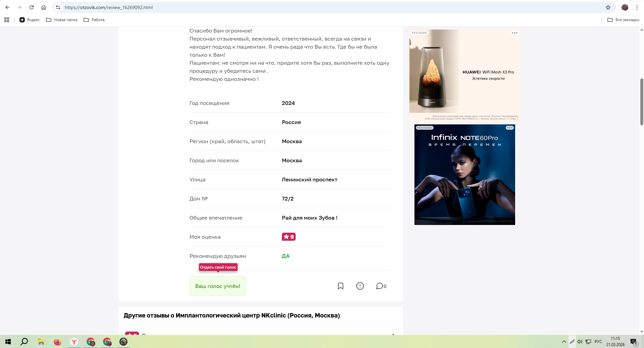Viewport: 644px width, 348px height.
Task: Open review comments bubble icon
Action: click(381, 286)
